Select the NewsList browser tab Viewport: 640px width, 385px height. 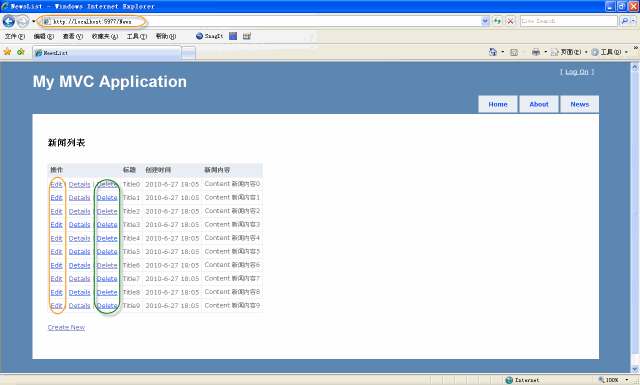pos(107,53)
